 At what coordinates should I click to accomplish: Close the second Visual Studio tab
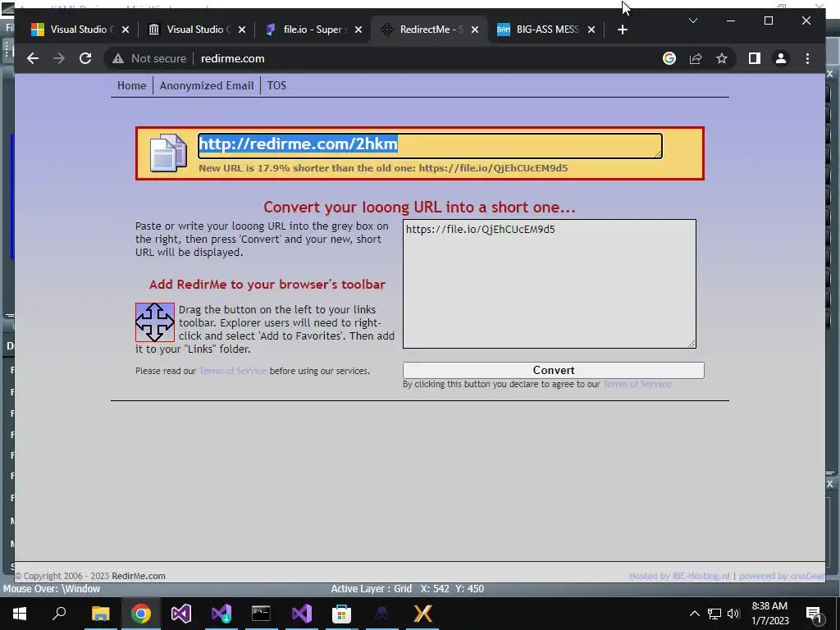242,30
